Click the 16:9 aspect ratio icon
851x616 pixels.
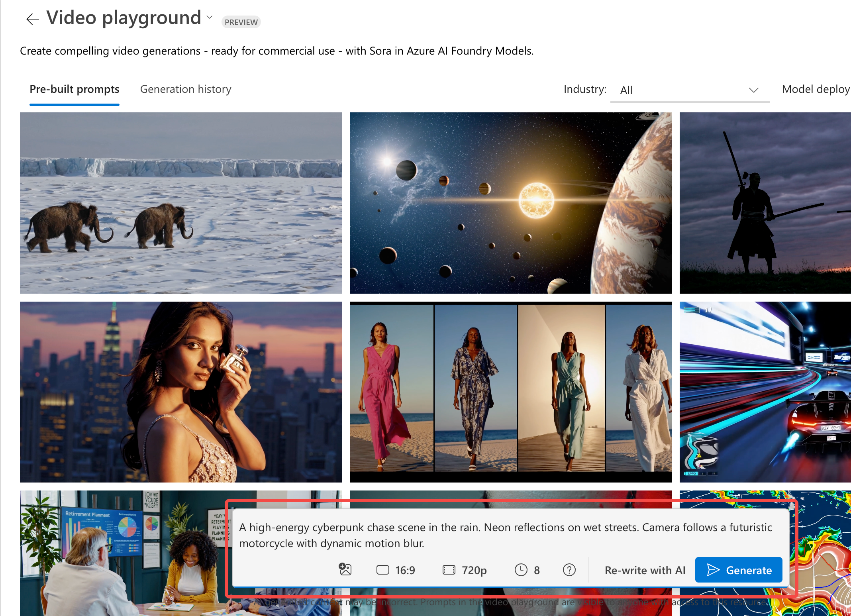click(x=382, y=570)
